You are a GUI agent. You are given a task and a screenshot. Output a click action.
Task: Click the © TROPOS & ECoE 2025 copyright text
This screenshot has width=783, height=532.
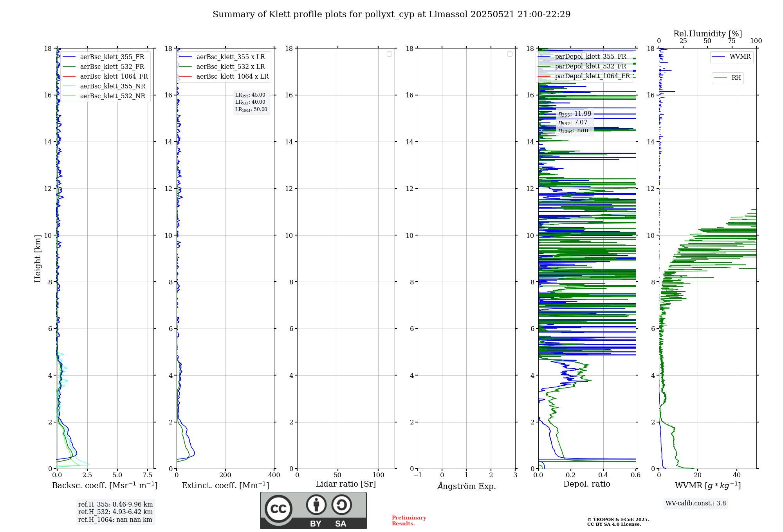(618, 519)
